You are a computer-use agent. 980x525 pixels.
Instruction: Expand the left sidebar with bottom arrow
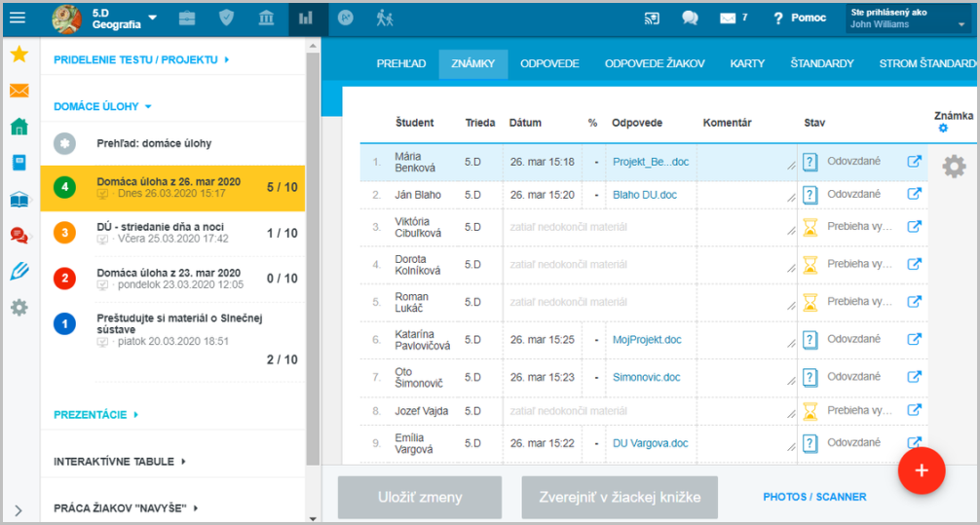point(19,510)
